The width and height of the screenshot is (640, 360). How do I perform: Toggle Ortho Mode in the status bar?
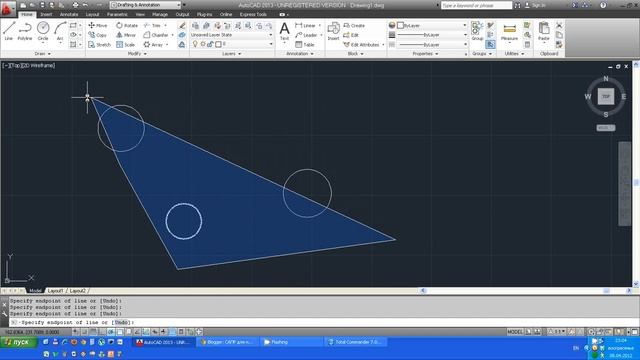tap(102, 332)
